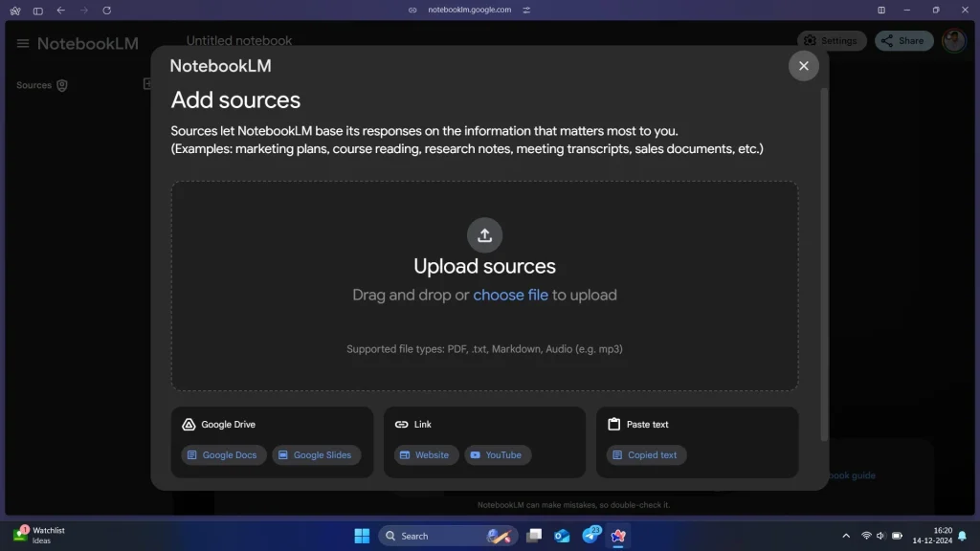The image size is (980, 551).
Task: Click the Google Drive icon
Action: click(x=189, y=424)
